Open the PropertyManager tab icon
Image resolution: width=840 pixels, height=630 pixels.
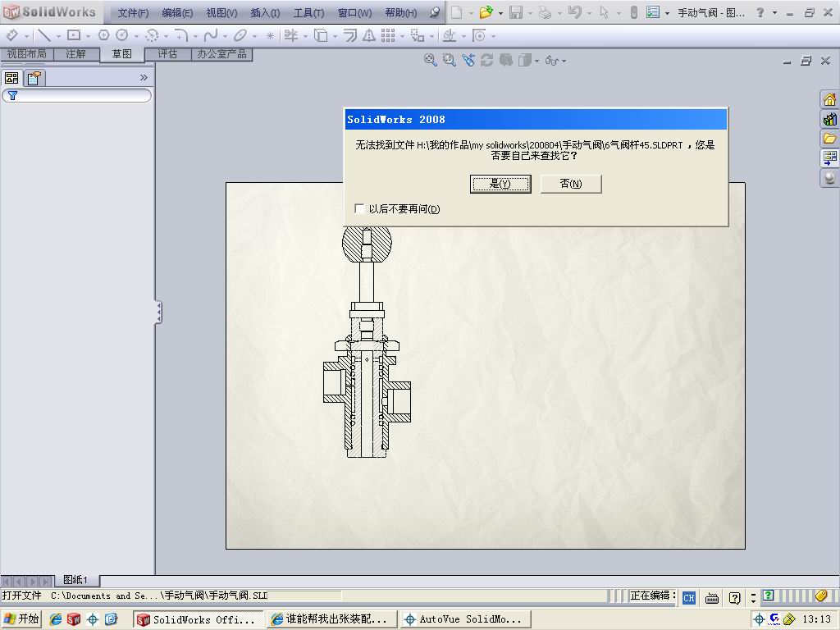click(x=34, y=78)
